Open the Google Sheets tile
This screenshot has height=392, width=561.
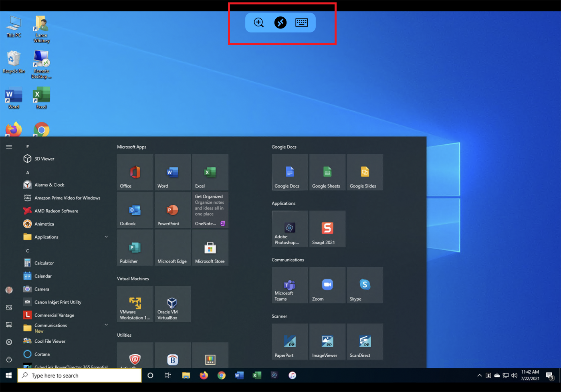(x=327, y=172)
